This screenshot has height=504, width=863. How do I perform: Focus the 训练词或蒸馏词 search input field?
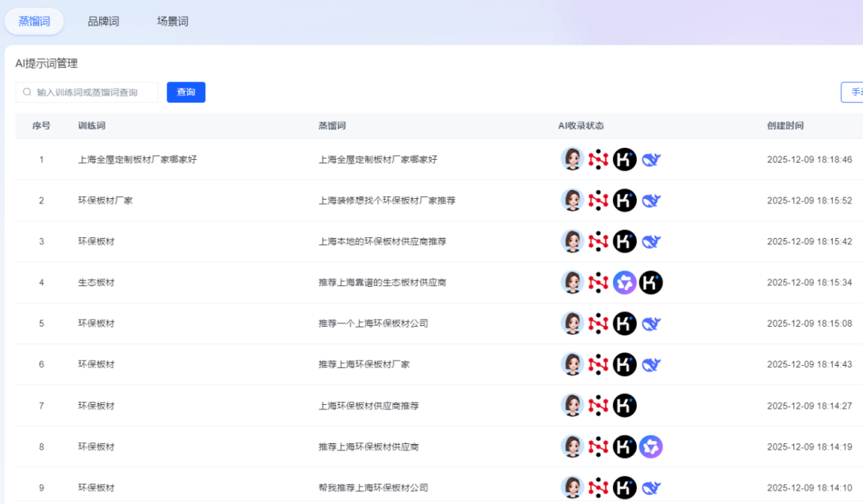[92, 93]
